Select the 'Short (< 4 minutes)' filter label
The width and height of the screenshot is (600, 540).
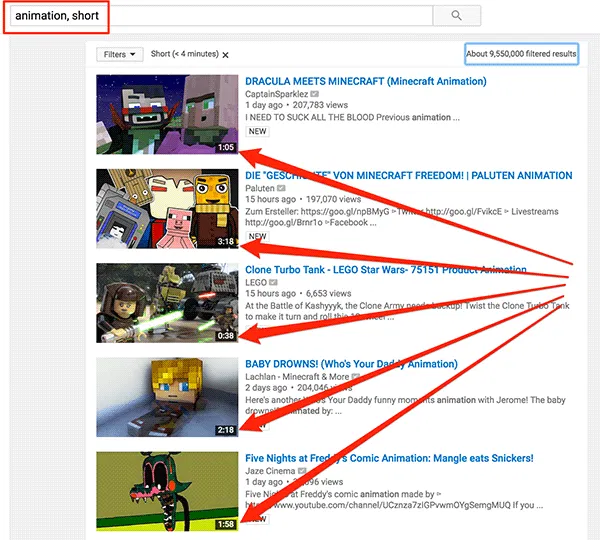click(184, 54)
